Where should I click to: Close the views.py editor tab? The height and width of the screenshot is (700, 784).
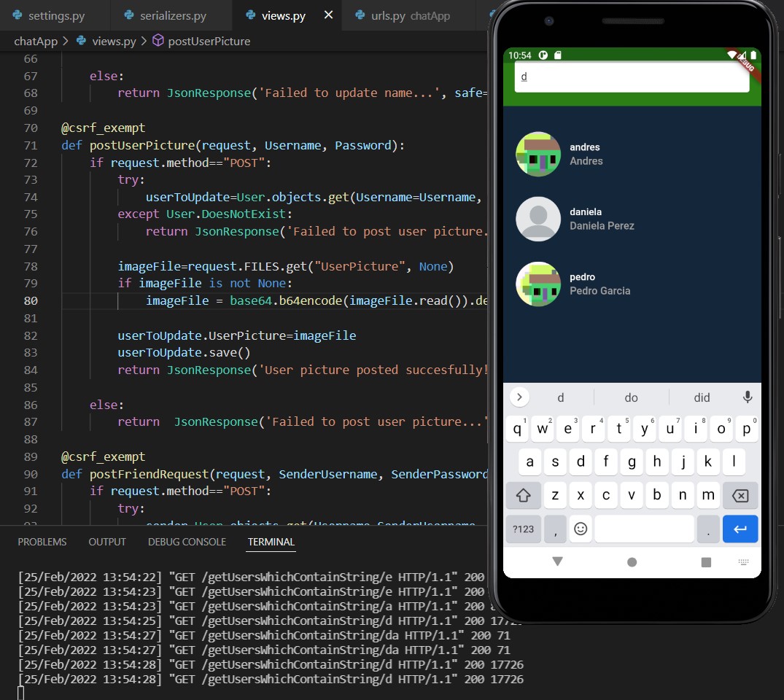pyautogui.click(x=329, y=15)
